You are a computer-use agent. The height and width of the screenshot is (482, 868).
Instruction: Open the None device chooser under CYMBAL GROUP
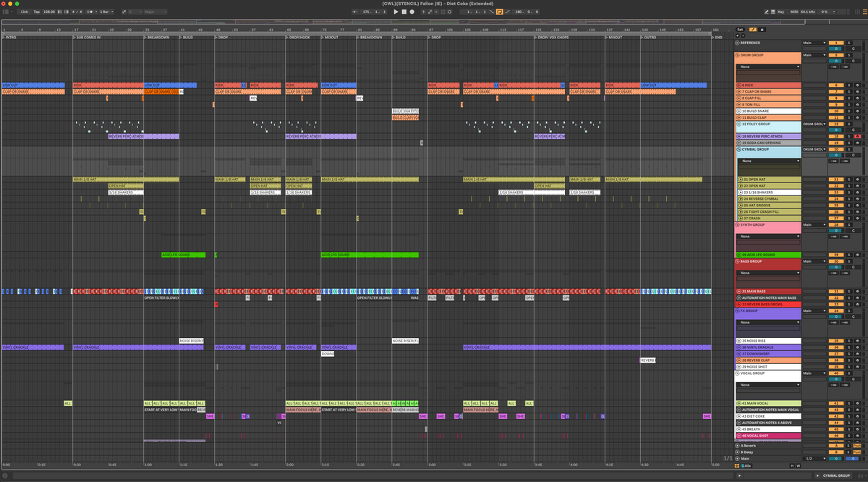770,161
